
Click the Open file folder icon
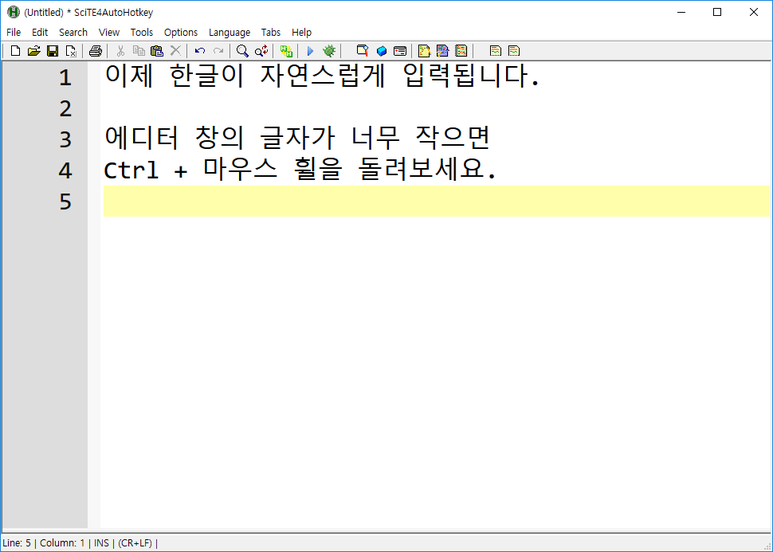(34, 51)
